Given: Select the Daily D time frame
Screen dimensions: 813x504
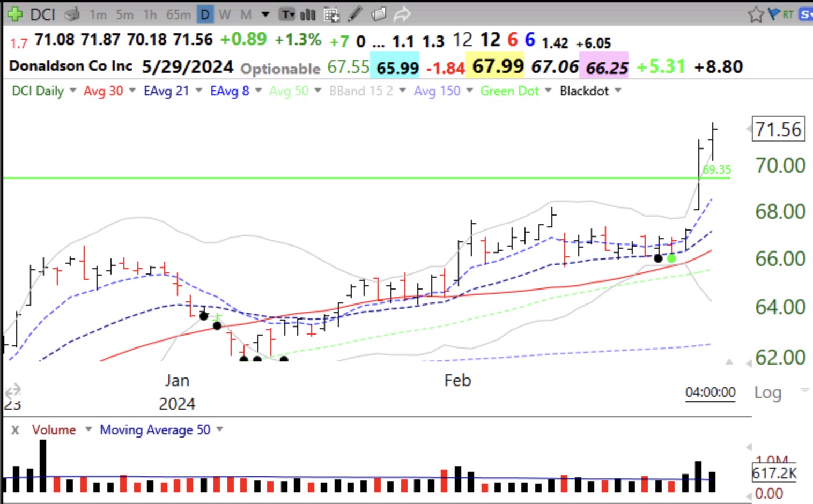Looking at the screenshot, I should [205, 14].
